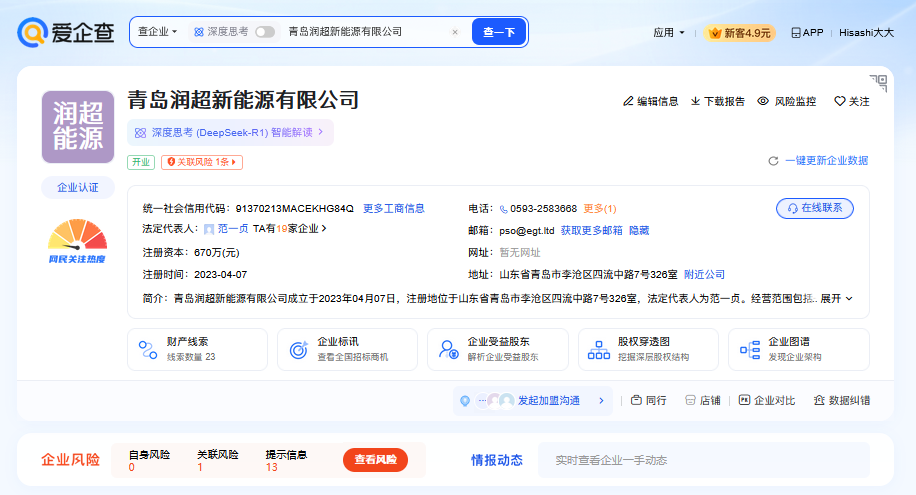The width and height of the screenshot is (916, 495).
Task: Click the 暂无网址 website placeholder
Action: 520,253
